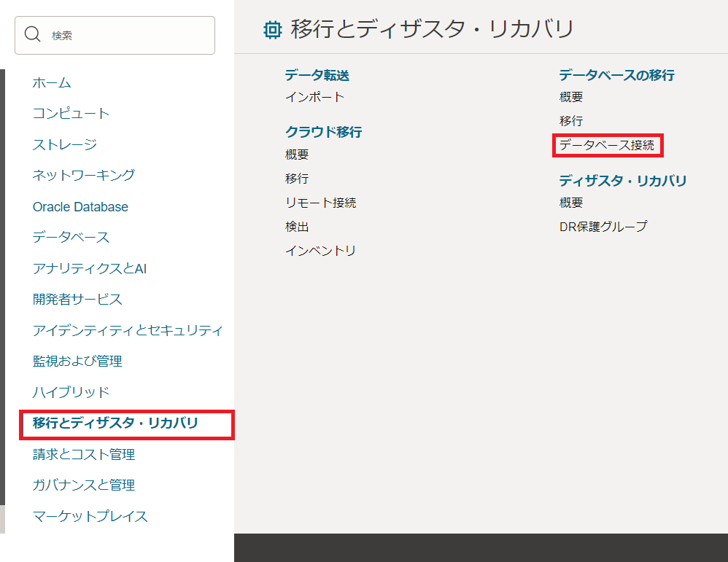Click the migration chip icon in the header
This screenshot has width=728, height=562.
pyautogui.click(x=272, y=30)
